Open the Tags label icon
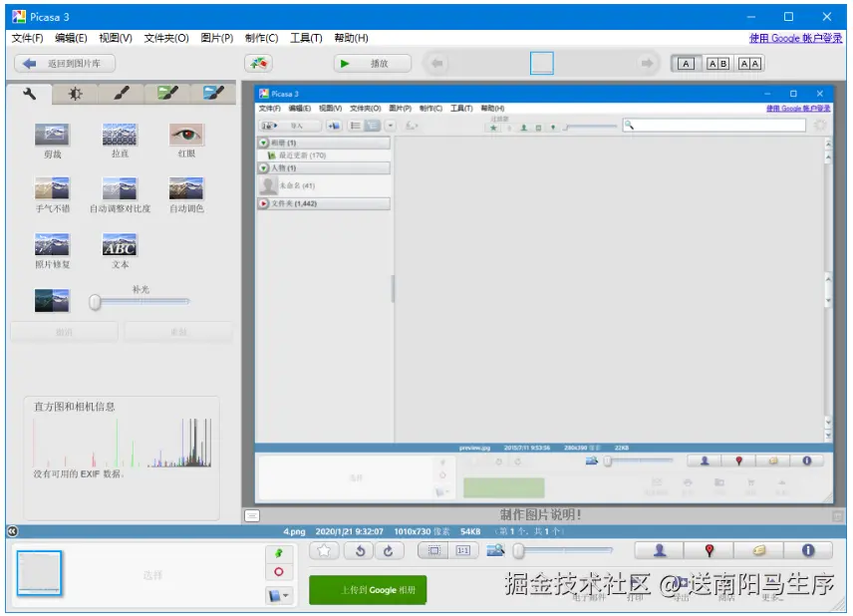Image resolution: width=853 pixels, height=616 pixels. pos(759,550)
